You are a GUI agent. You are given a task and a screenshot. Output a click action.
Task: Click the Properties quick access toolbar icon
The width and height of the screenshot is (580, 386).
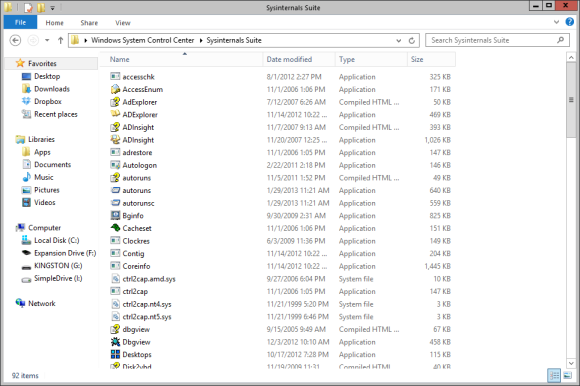pyautogui.click(x=28, y=7)
